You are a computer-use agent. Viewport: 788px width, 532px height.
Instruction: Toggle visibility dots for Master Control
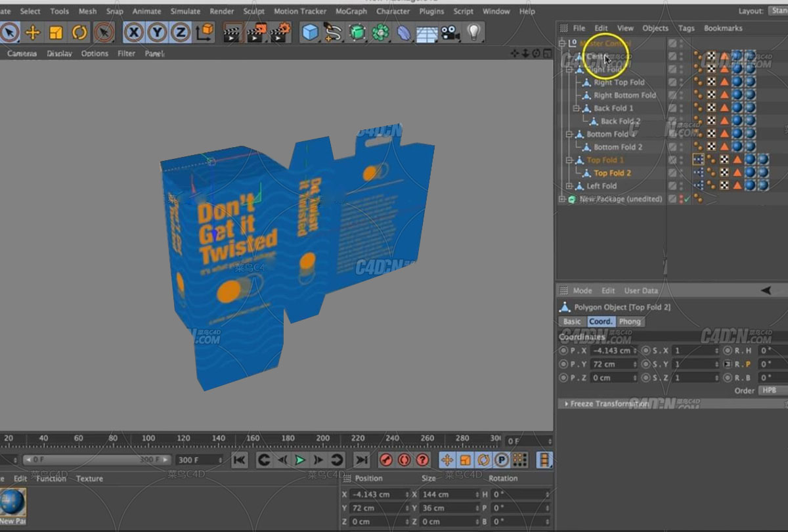tap(681, 43)
